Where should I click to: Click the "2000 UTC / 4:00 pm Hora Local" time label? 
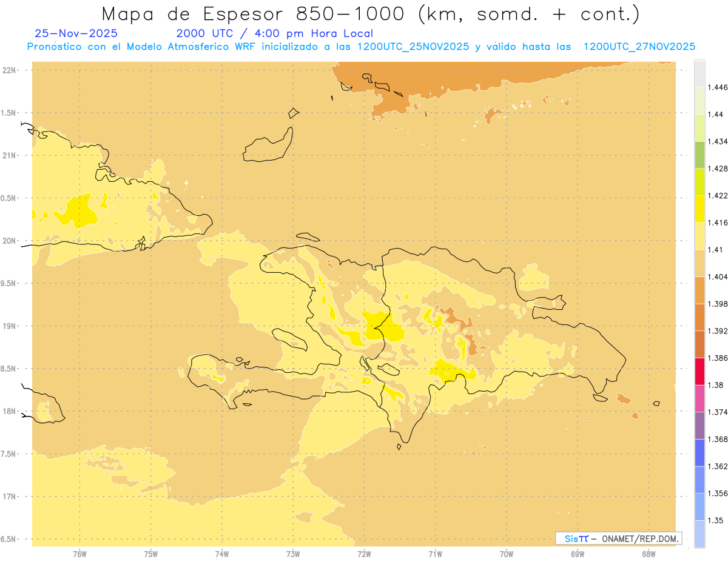275,33
